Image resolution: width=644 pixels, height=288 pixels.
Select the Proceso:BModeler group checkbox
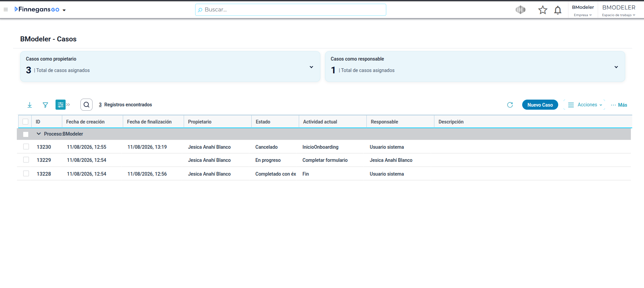pyautogui.click(x=26, y=134)
